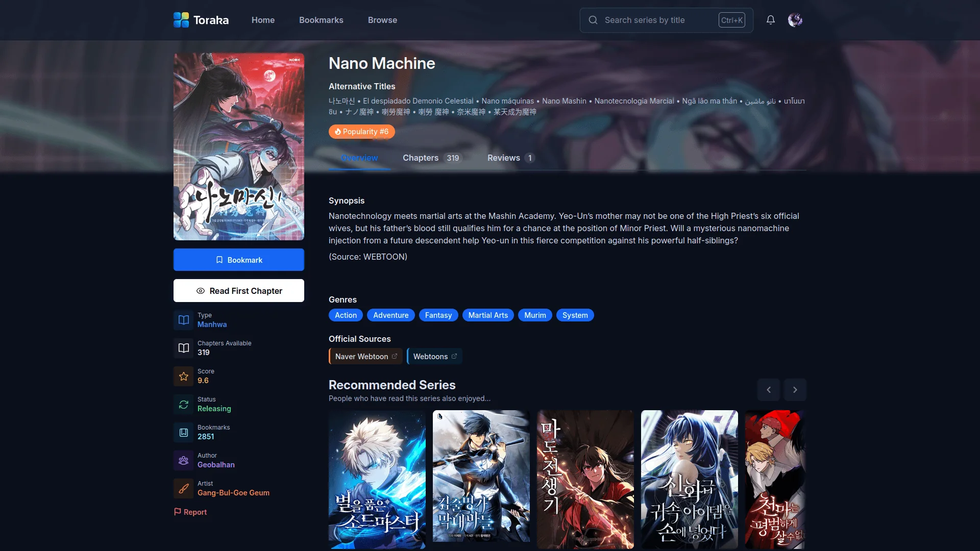Click the Releasing status value
This screenshot has width=980, height=551.
[x=214, y=409]
